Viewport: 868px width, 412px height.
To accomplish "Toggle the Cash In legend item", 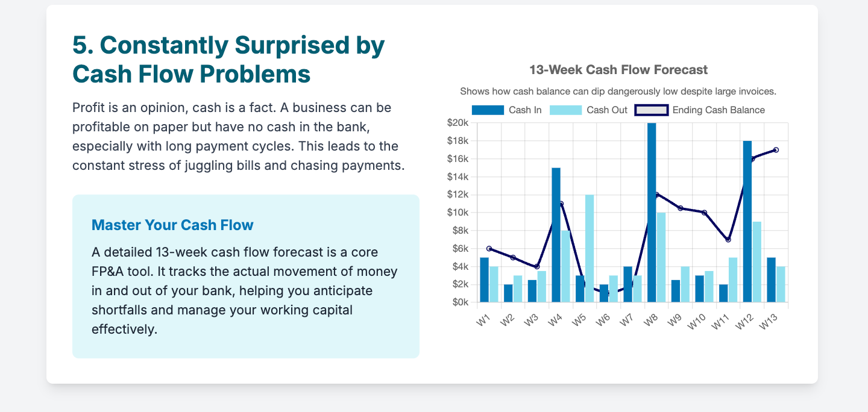I will (506, 110).
